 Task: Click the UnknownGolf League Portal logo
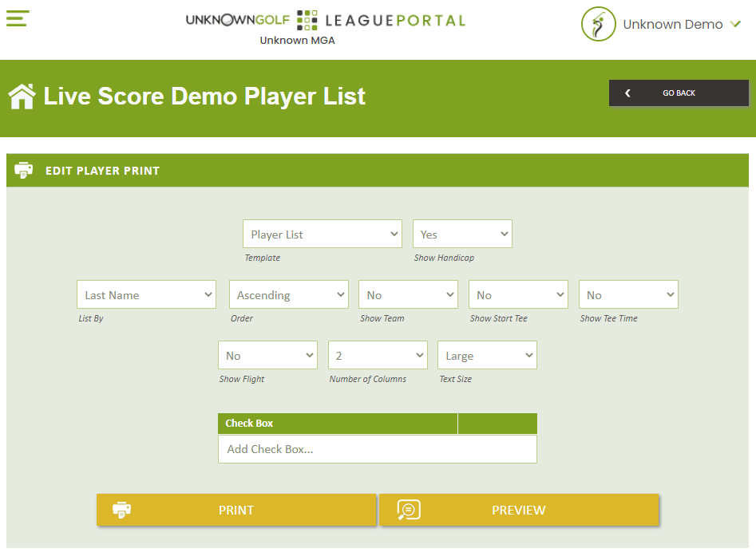click(326, 20)
